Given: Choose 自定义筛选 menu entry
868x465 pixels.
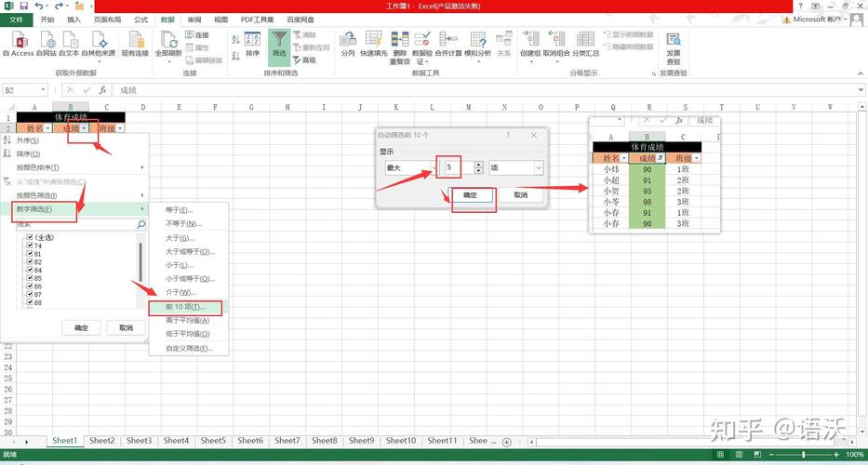Looking at the screenshot, I should coord(188,348).
